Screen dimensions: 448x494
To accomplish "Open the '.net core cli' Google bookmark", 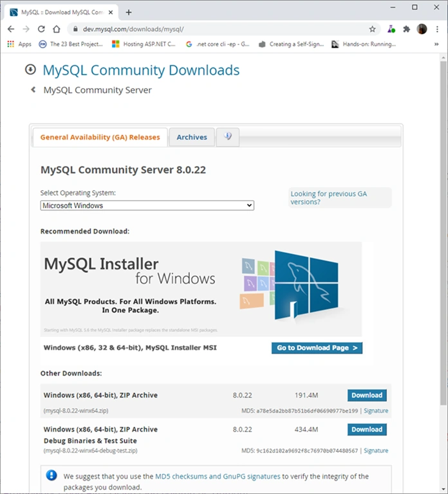I will [x=218, y=44].
